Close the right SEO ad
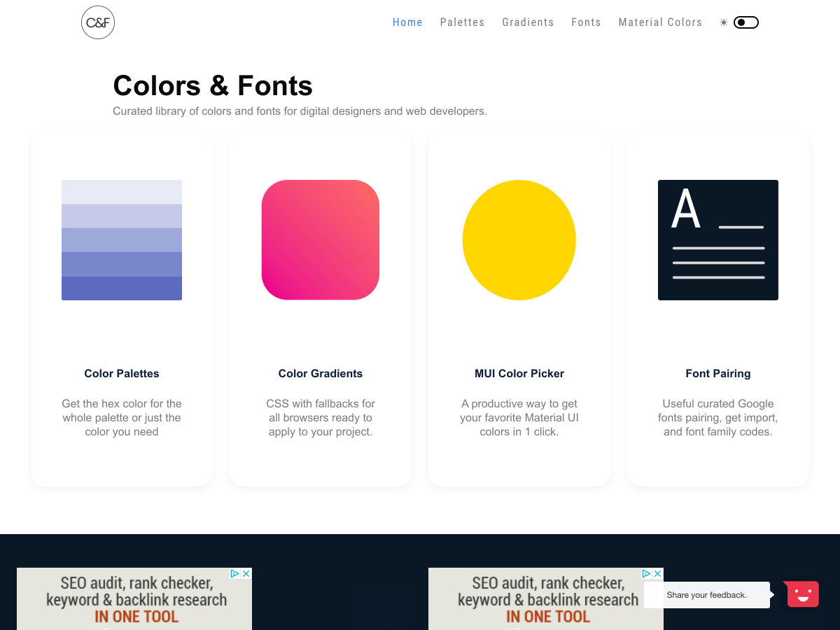 coord(658,573)
